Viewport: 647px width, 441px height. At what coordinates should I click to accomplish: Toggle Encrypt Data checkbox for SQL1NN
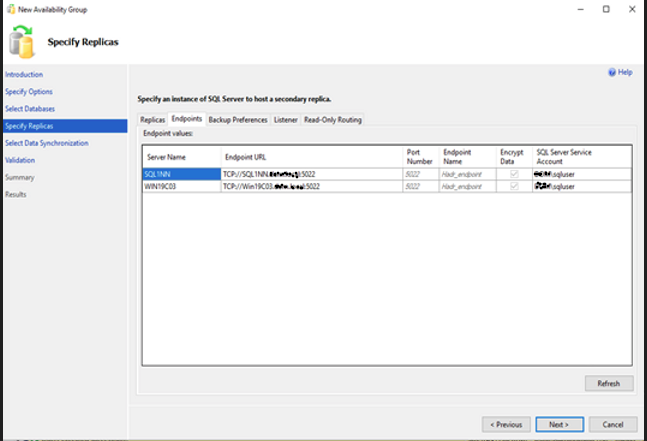coord(515,173)
